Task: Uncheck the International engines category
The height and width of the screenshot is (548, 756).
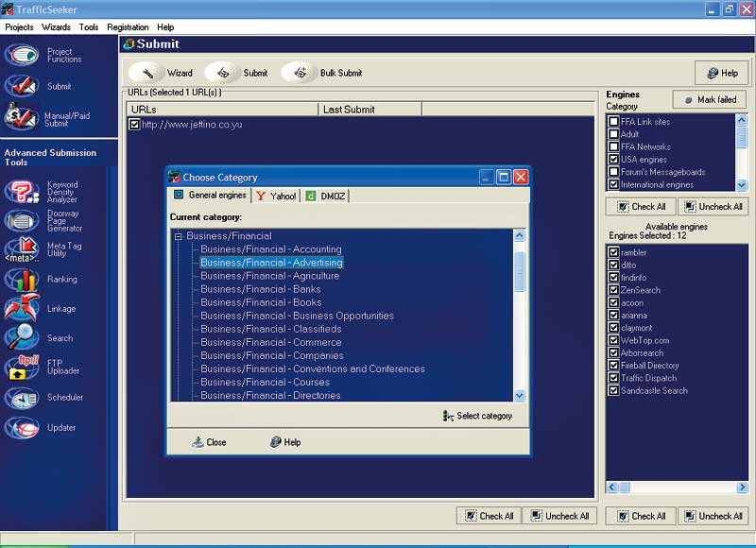Action: coord(613,184)
